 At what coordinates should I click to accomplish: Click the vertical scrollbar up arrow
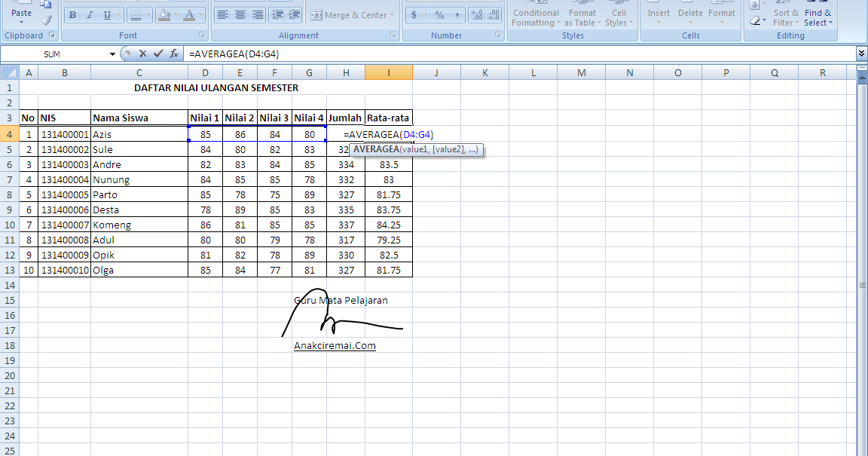(862, 77)
